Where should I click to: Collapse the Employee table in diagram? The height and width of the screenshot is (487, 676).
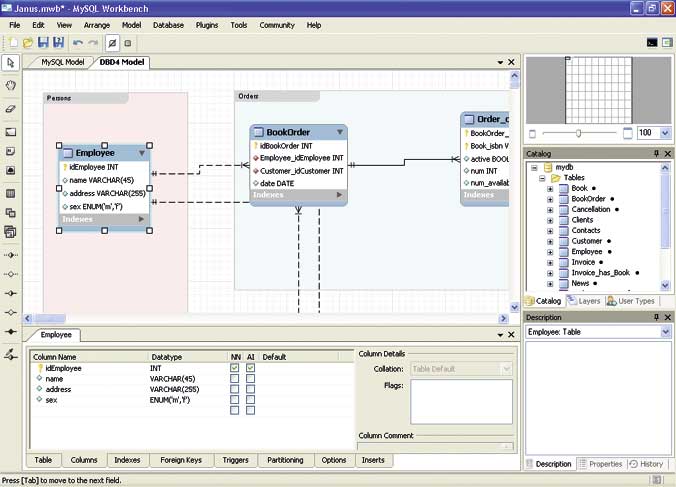point(142,153)
